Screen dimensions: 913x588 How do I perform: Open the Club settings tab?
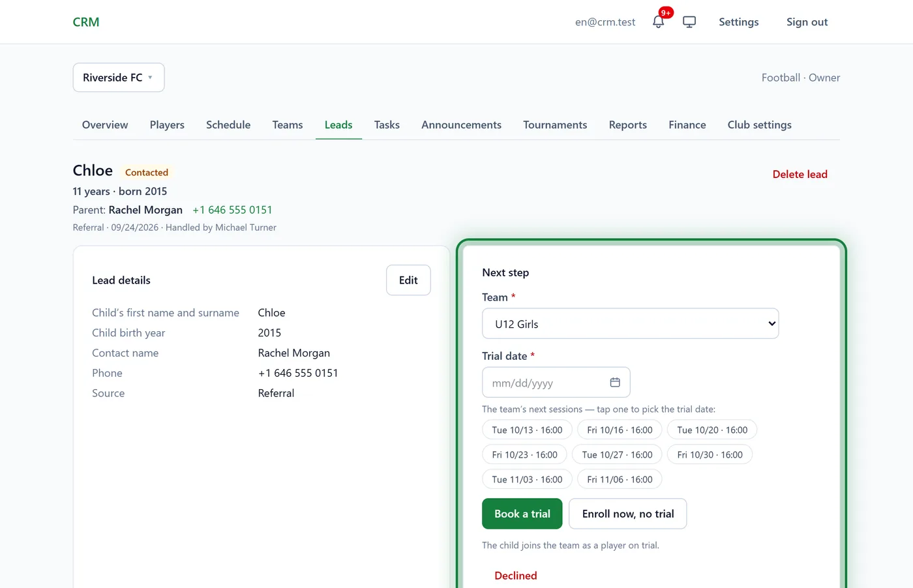[x=760, y=125]
